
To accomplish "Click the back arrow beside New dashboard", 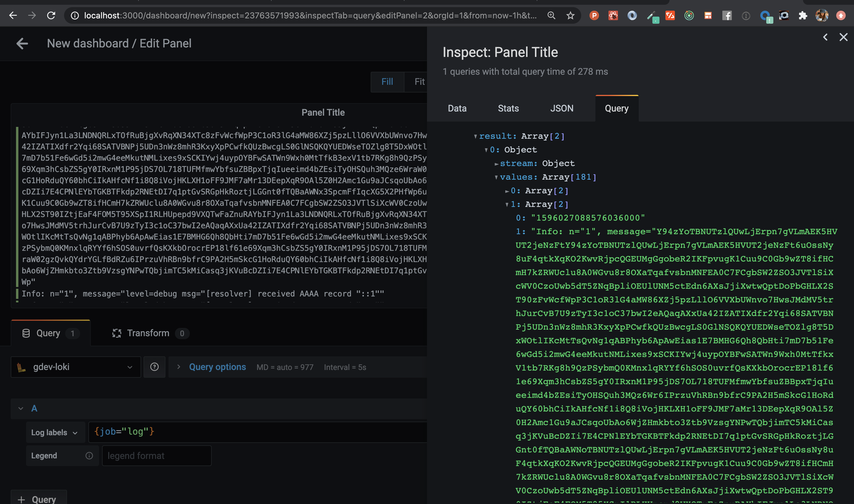I will pos(23,44).
